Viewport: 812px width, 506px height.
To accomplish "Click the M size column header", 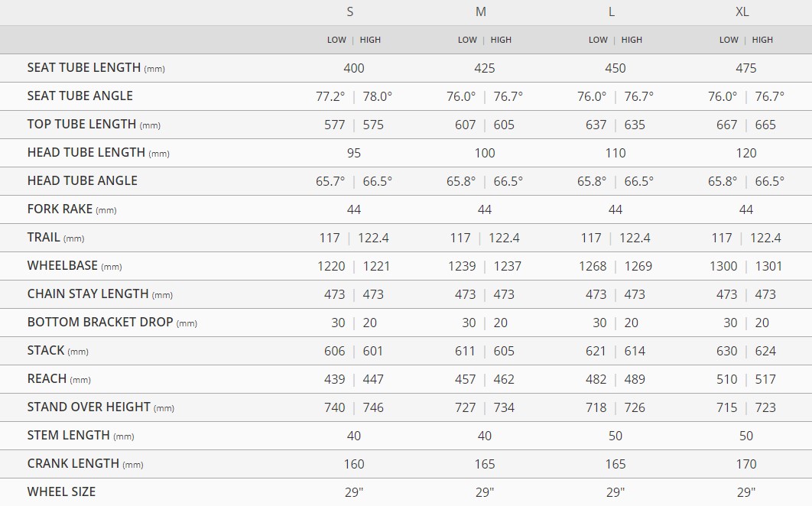I will (481, 11).
